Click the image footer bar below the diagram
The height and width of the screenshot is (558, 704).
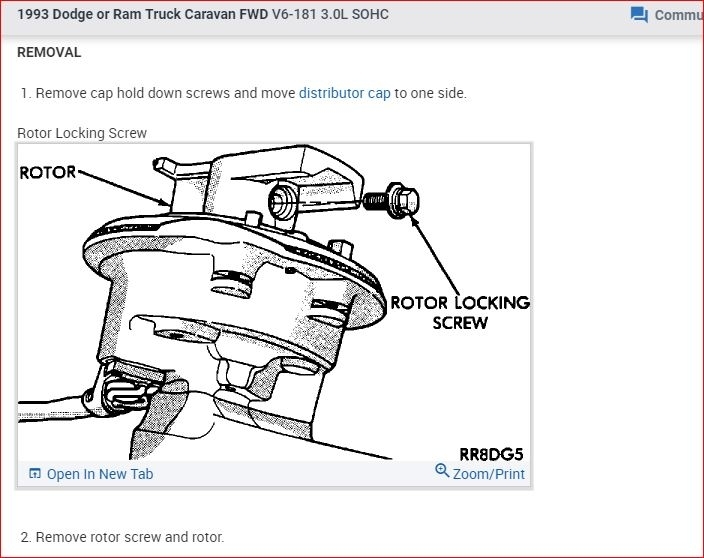coord(274,474)
